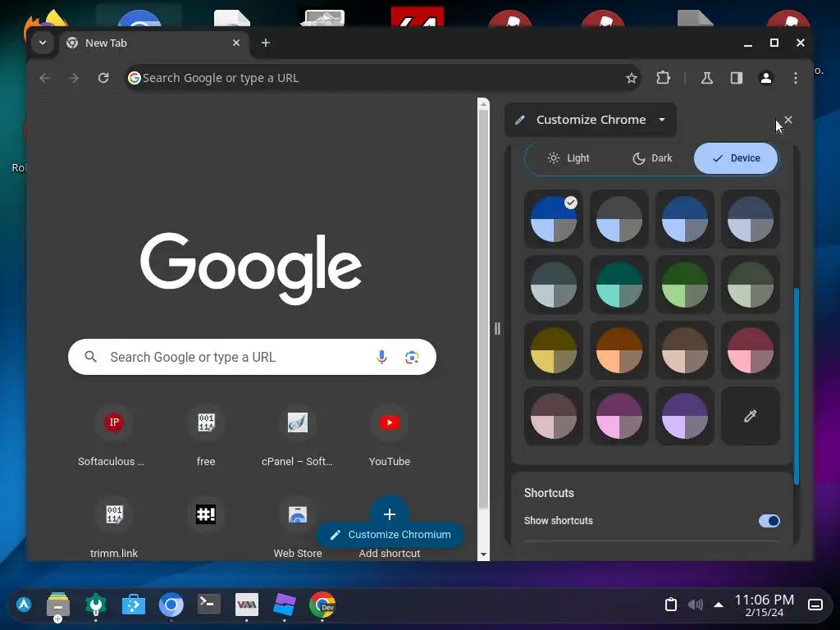Click the address bar omnibox
This screenshot has height=630, width=840.
click(x=382, y=78)
